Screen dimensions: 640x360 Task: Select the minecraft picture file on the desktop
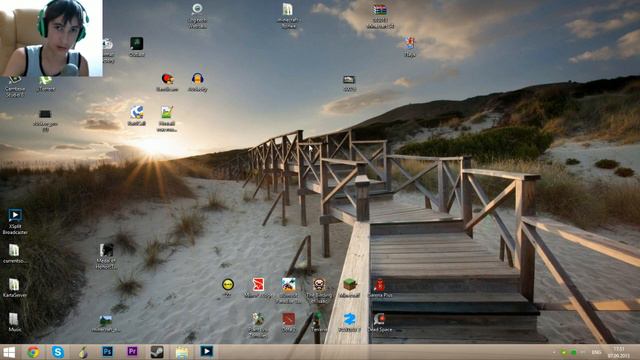coord(106,324)
